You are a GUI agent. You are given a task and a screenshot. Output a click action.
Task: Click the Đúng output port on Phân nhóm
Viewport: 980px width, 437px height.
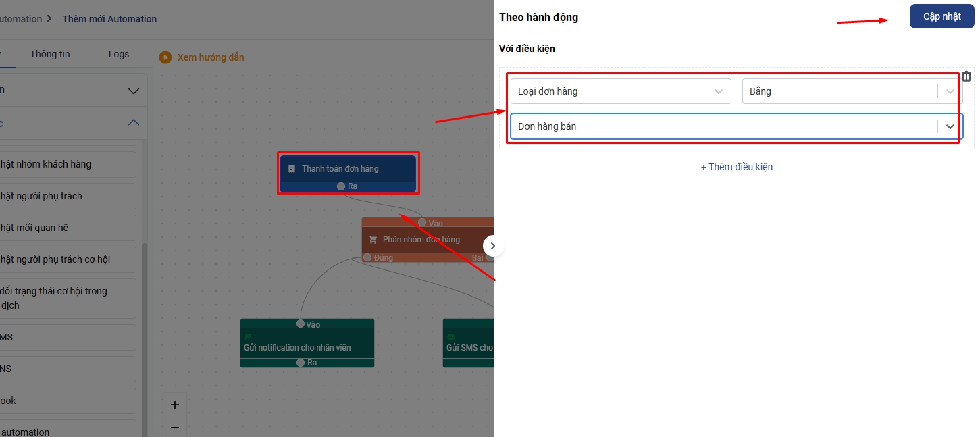pyautogui.click(x=367, y=257)
